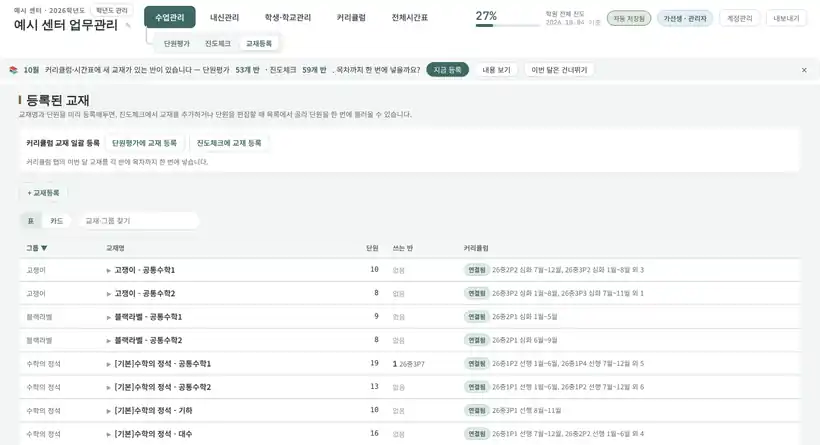Open the 내신관리 main tab
This screenshot has height=445, width=820.
point(224,17)
